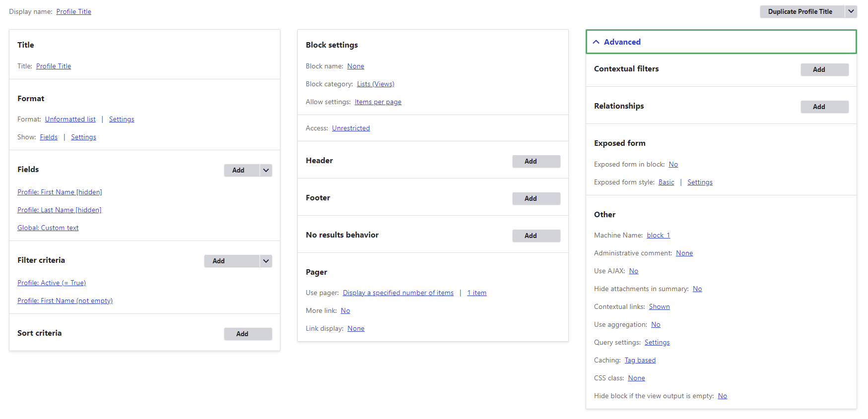Viewport: 868px width, 419px height.
Task: Collapse the Advanced section
Action: pyautogui.click(x=721, y=42)
